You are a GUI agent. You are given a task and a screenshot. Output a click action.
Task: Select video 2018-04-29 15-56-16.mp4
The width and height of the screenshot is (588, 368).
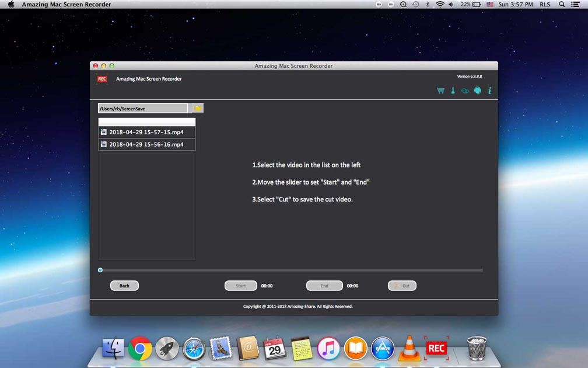pyautogui.click(x=146, y=145)
